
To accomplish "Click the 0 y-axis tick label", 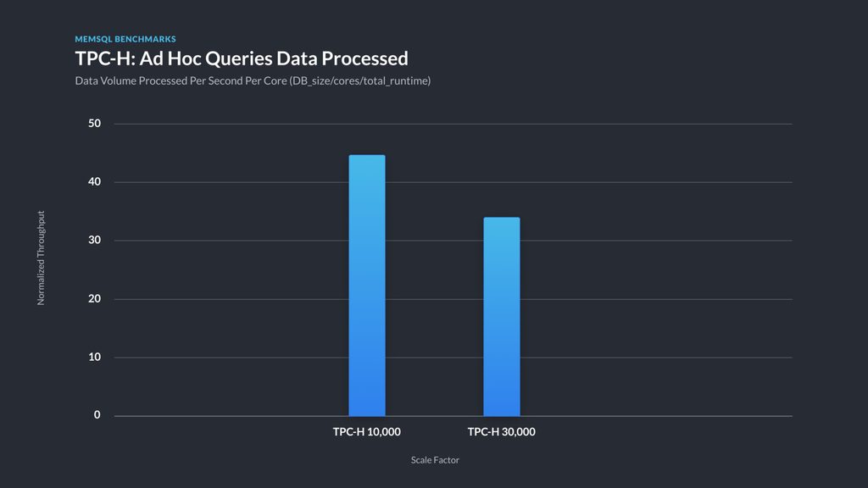I will click(97, 415).
